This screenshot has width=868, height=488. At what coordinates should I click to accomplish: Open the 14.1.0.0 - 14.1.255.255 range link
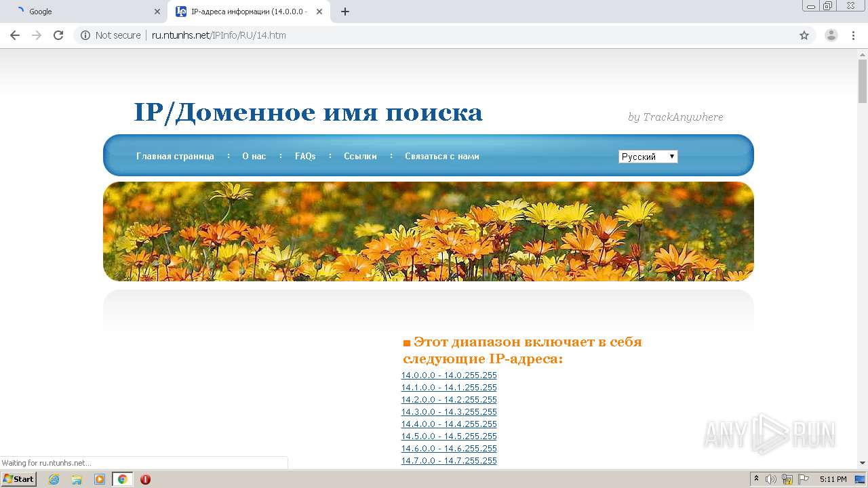pyautogui.click(x=449, y=388)
